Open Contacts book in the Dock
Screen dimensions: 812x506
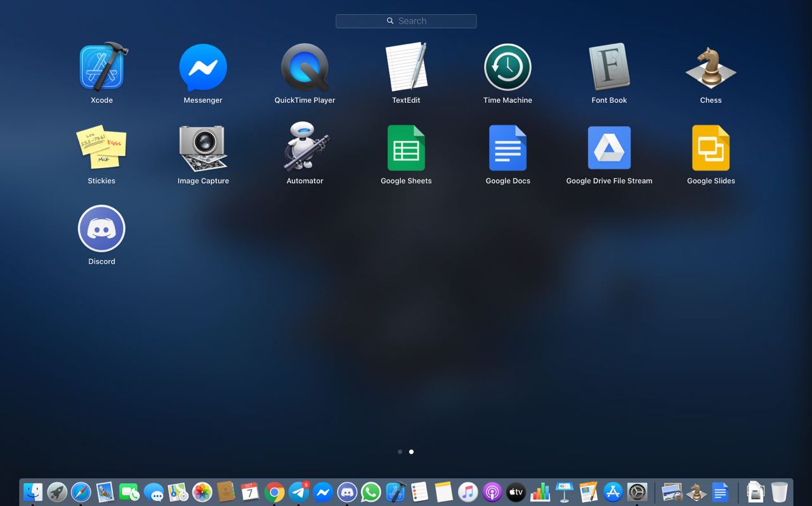(x=226, y=492)
